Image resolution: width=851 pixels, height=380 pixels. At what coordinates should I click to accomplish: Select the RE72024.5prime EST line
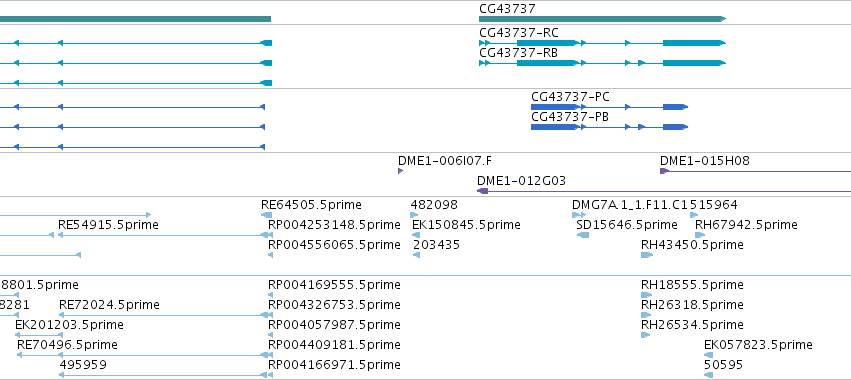click(166, 315)
